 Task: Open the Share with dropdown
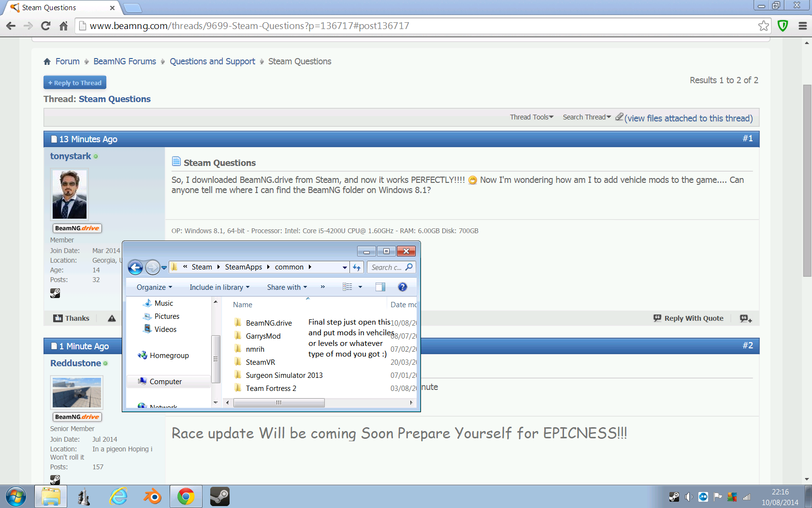(x=287, y=287)
